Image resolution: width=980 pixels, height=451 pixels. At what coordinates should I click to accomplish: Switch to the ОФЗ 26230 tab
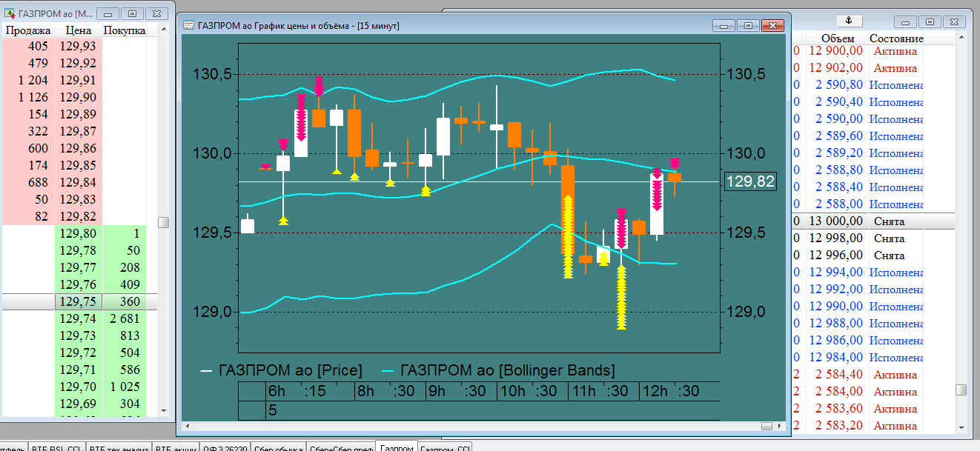point(224,447)
